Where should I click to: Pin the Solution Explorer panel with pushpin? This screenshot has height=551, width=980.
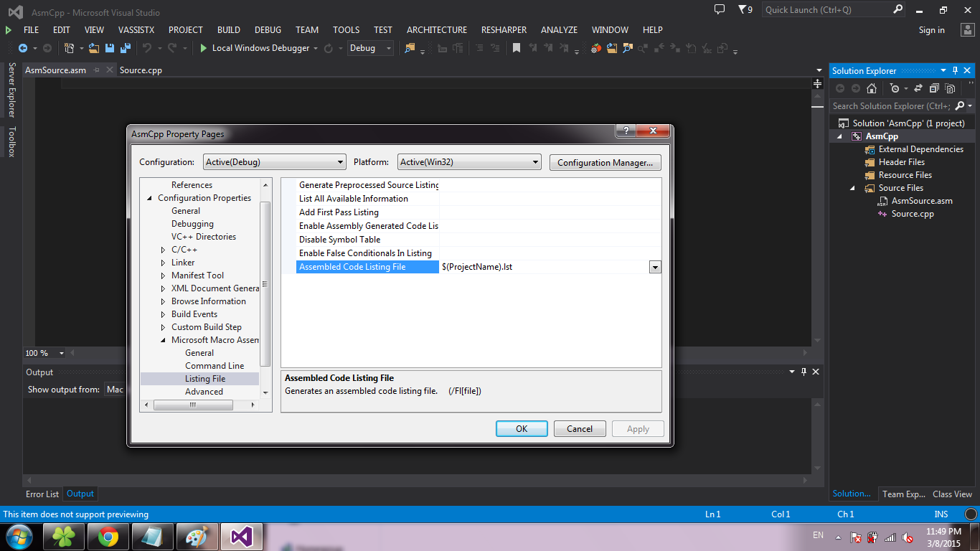tap(955, 70)
